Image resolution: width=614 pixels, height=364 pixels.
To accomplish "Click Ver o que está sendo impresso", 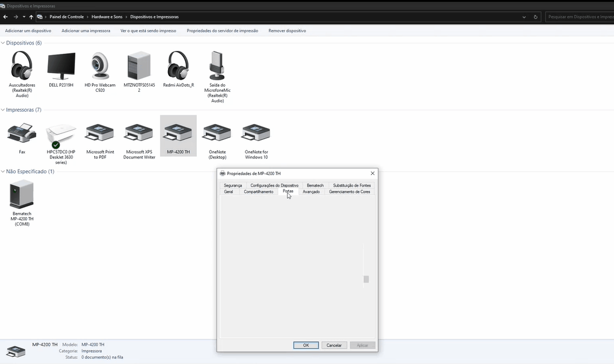I will click(148, 30).
